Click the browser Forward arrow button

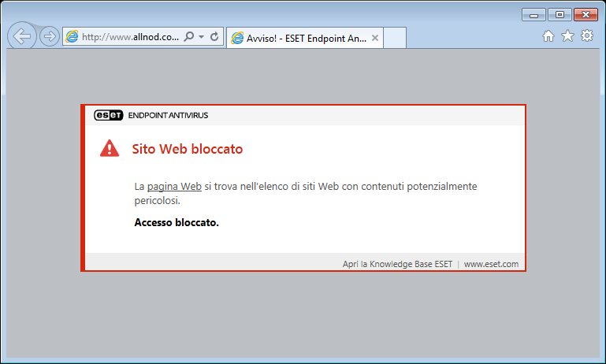click(50, 36)
